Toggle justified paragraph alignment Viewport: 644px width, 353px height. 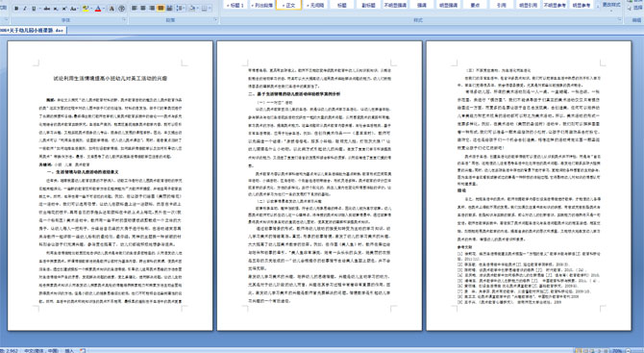[161, 8]
